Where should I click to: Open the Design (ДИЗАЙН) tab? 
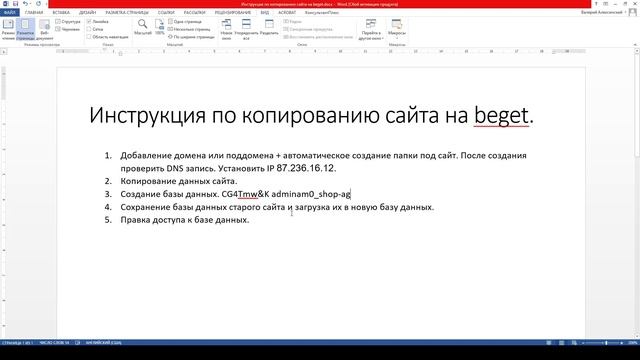coord(87,13)
